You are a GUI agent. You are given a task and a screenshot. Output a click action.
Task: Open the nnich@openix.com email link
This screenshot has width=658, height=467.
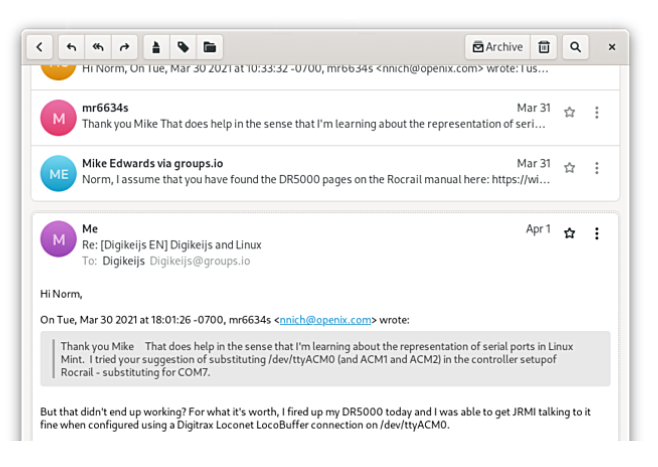point(323,319)
